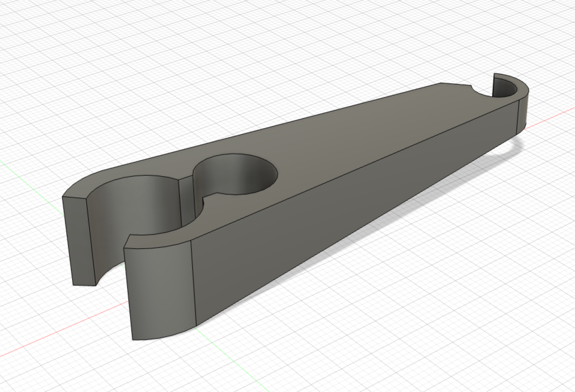Screen dimensions: 575x392
Task: Select the top edge of the long side face
Action: 355,170
